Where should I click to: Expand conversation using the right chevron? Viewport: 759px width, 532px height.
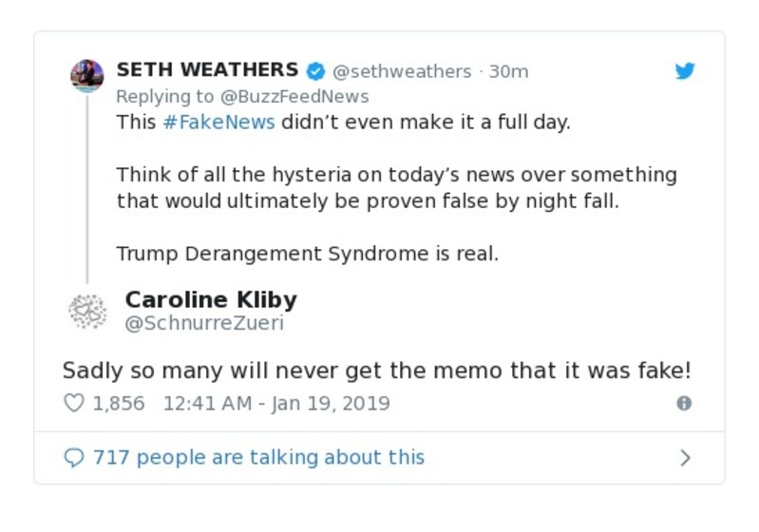point(685,458)
